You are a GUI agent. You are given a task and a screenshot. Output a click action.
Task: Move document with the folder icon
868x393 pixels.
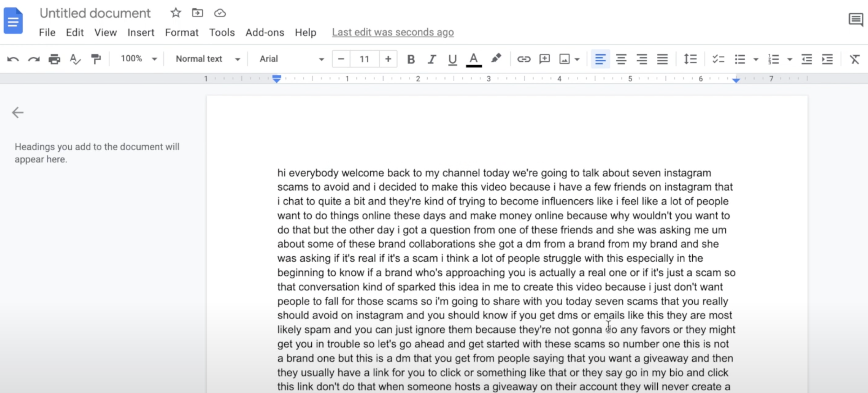pyautogui.click(x=197, y=13)
